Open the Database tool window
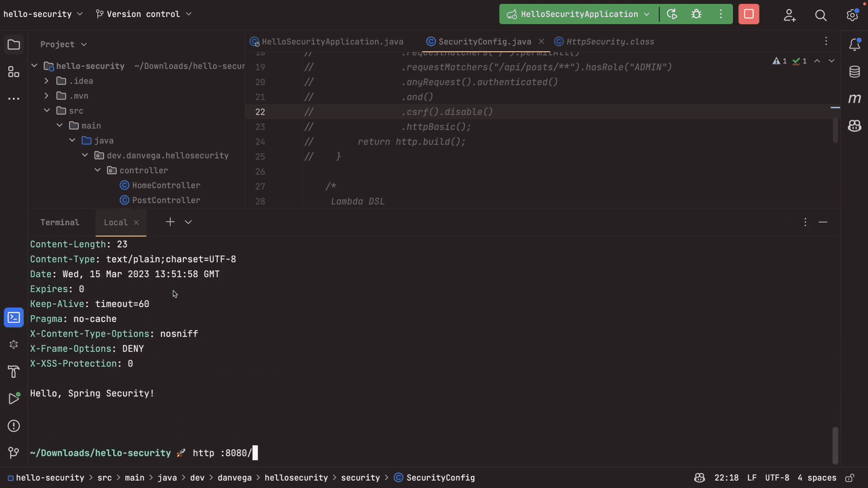Screen dimensions: 868x488 coord(854,72)
